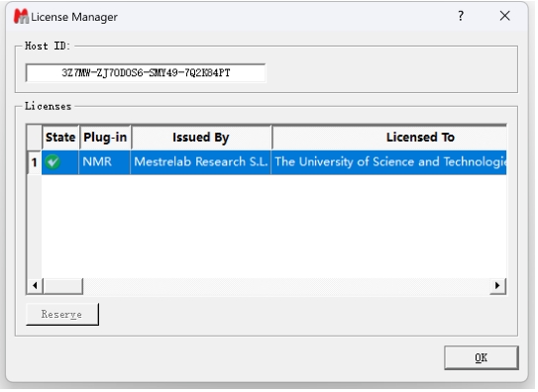
Task: Click the table corner select-all cell
Action: (x=35, y=138)
